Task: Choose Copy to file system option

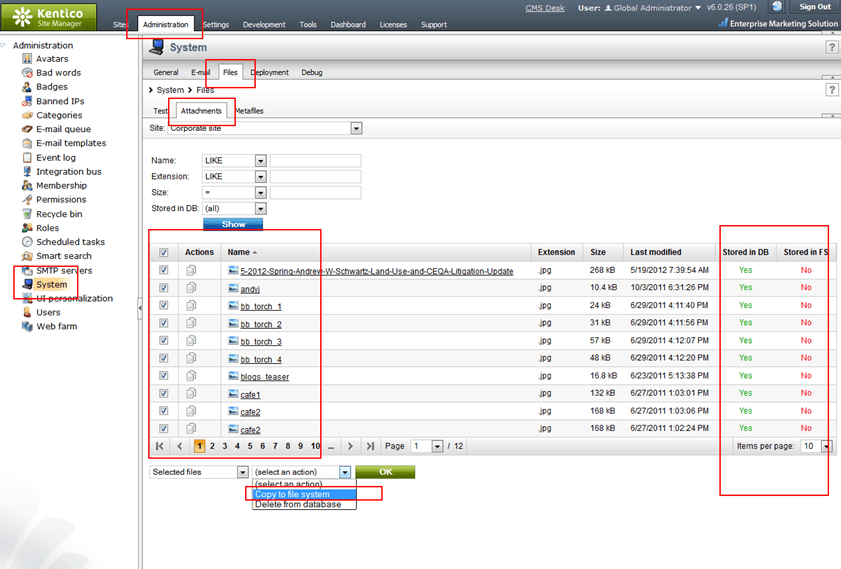Action: point(304,494)
